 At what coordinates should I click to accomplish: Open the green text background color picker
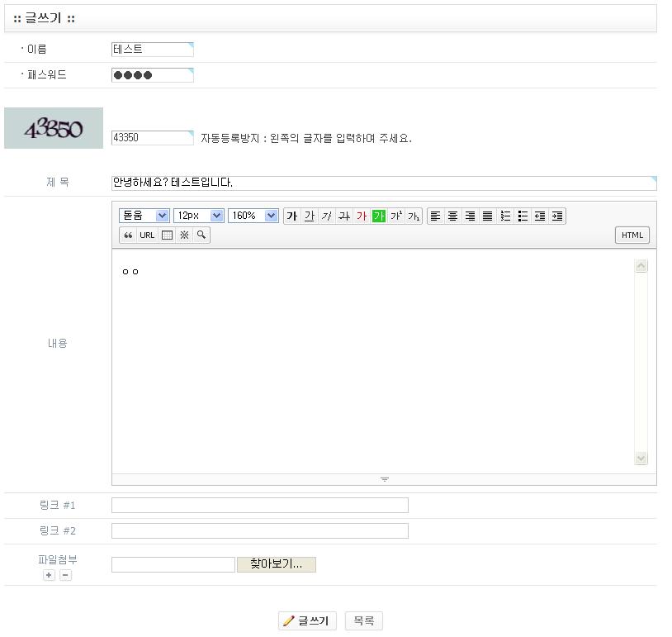[379, 216]
